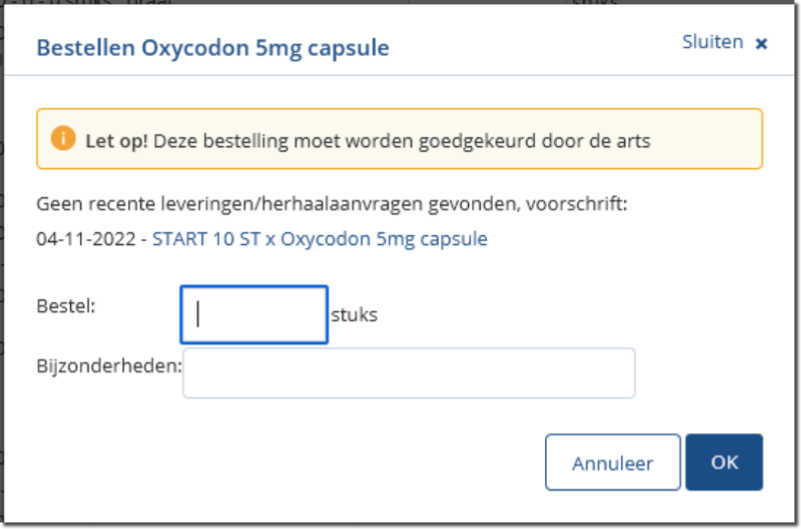Confirm the order with the OK button

(x=723, y=462)
